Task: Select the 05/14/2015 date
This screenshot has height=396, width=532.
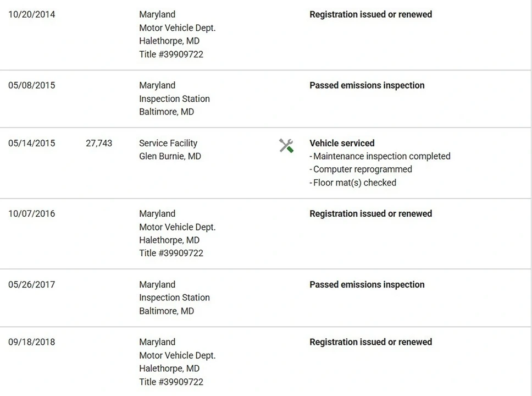Action: 31,144
